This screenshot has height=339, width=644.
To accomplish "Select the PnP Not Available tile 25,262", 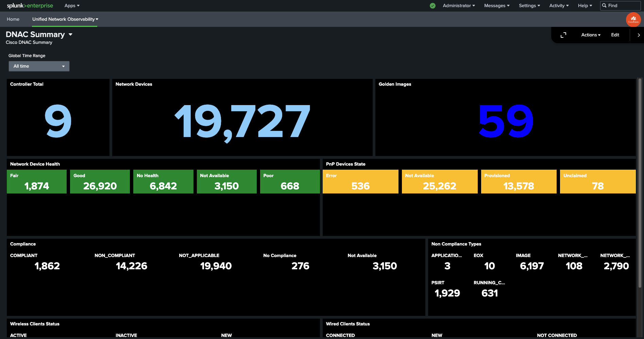I will click(440, 182).
